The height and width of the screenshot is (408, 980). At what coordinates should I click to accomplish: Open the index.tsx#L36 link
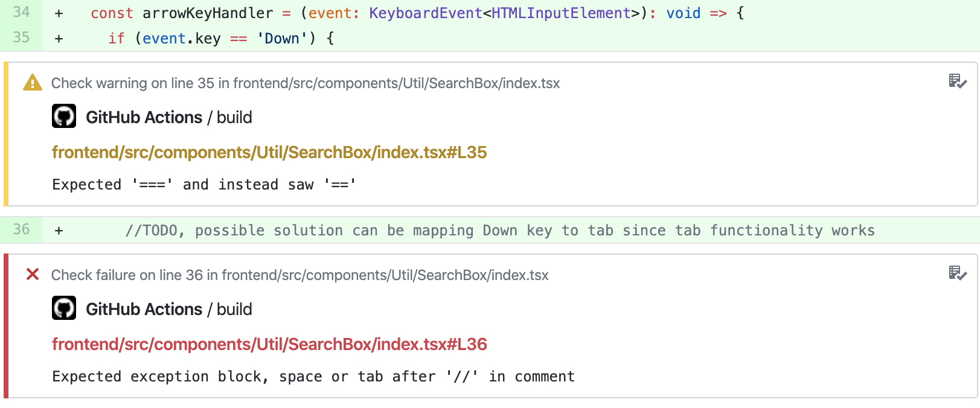click(x=269, y=344)
